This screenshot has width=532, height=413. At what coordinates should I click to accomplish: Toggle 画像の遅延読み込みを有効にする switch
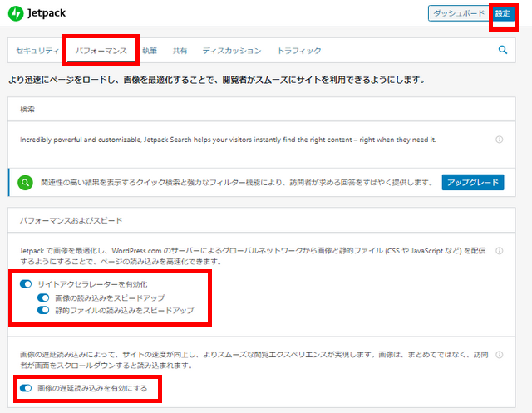coord(26,388)
